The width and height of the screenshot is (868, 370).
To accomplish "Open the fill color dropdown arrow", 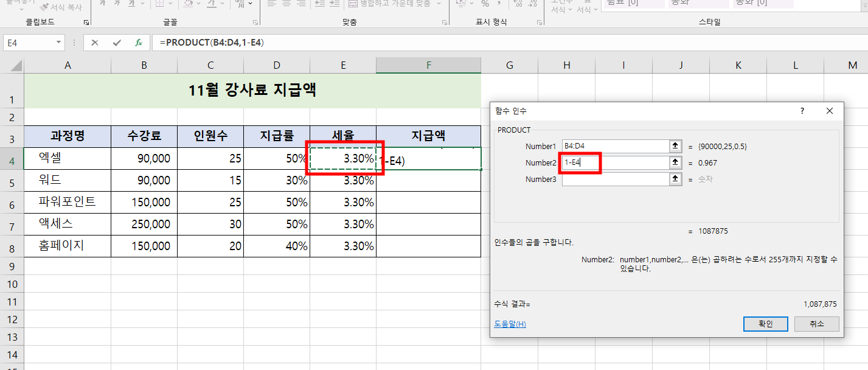I will 199,4.
